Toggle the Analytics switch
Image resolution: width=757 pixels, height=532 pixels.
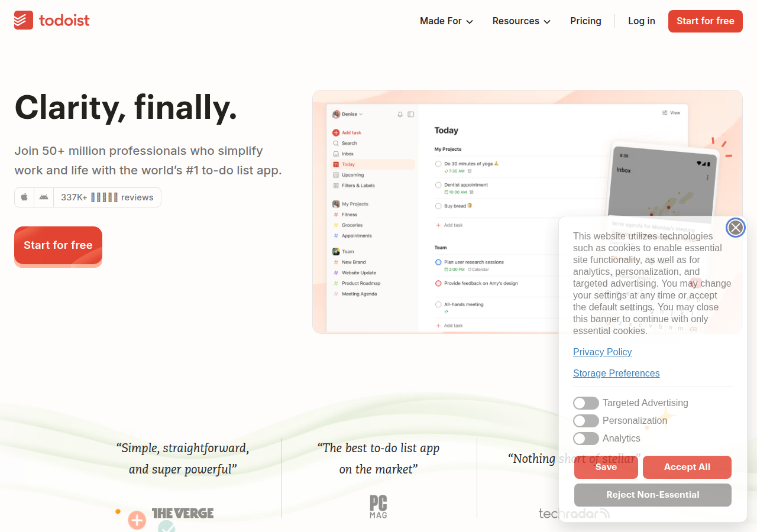(x=586, y=439)
